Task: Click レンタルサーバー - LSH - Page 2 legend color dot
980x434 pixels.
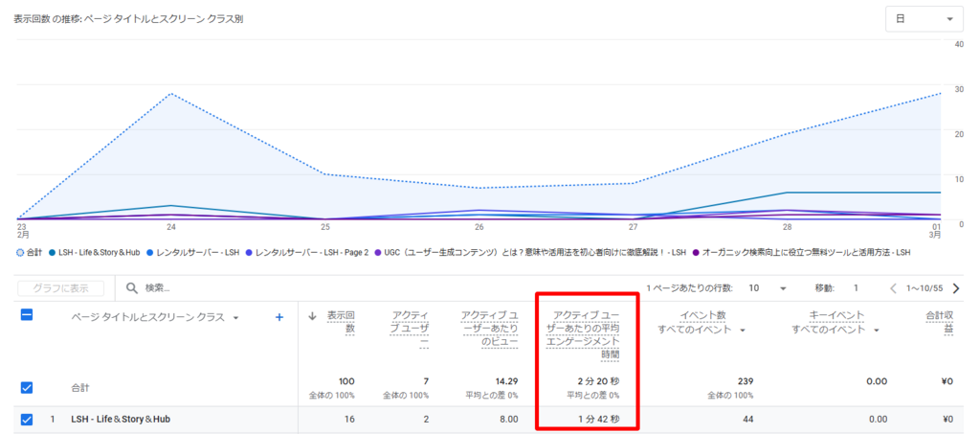Action: 250,252
